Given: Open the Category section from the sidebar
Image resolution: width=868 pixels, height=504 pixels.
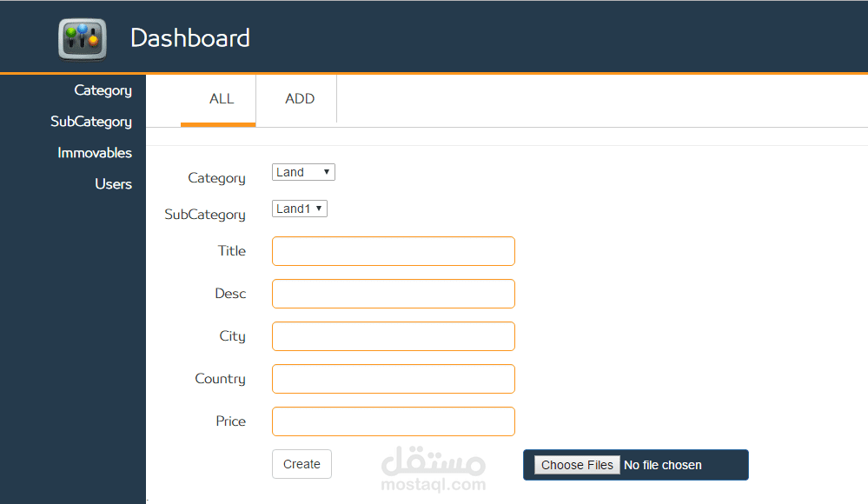Looking at the screenshot, I should pyautogui.click(x=103, y=90).
